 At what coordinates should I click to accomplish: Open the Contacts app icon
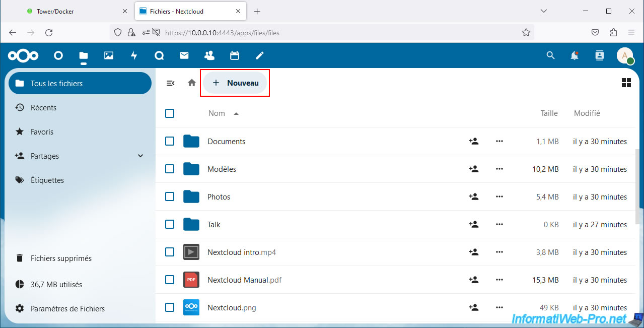pyautogui.click(x=209, y=55)
